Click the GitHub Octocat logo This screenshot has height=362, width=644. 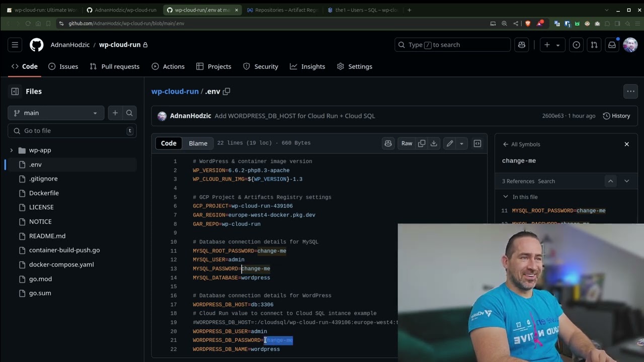(37, 45)
